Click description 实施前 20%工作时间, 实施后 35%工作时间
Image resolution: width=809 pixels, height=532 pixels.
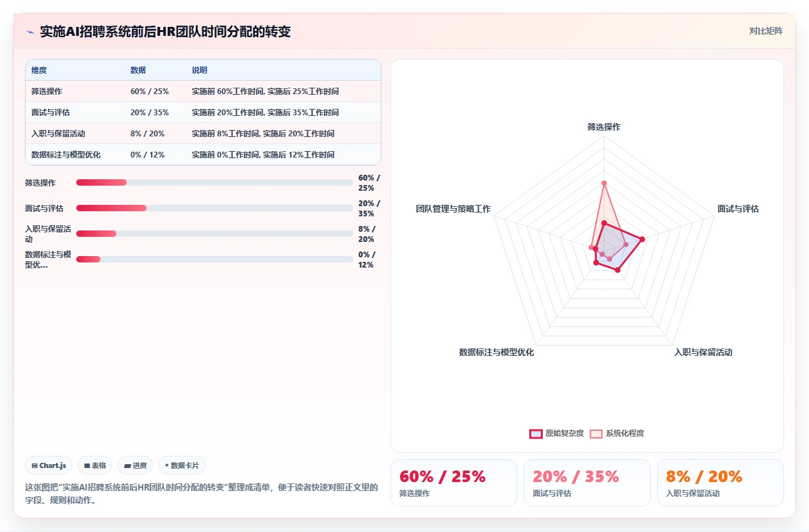(x=266, y=113)
